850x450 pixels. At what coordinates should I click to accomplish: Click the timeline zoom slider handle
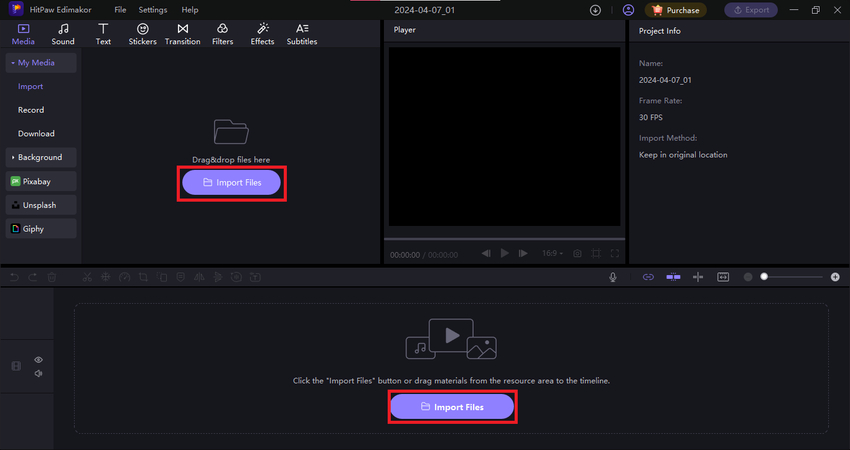pos(765,276)
